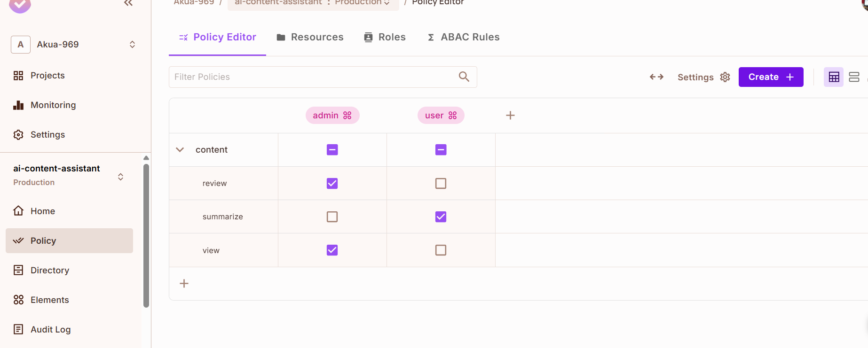Image resolution: width=868 pixels, height=348 pixels.
Task: Click Akua-969 breadcrumb link
Action: [x=194, y=3]
